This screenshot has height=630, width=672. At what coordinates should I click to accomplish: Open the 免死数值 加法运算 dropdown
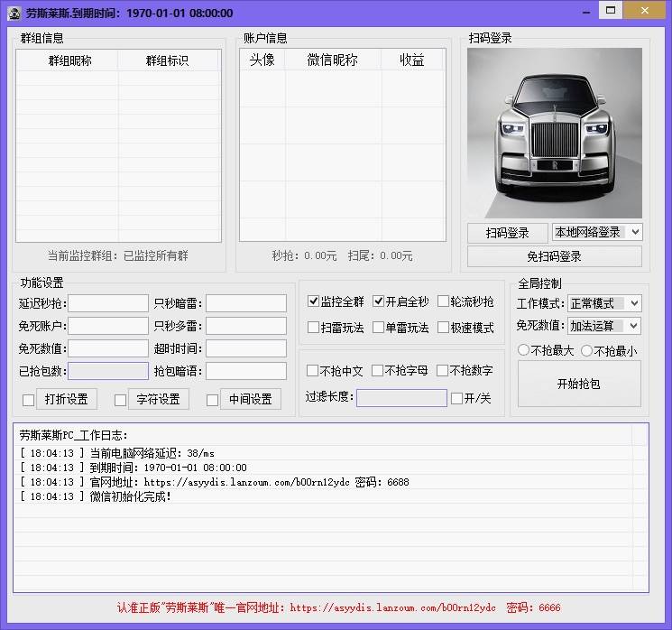(x=604, y=326)
